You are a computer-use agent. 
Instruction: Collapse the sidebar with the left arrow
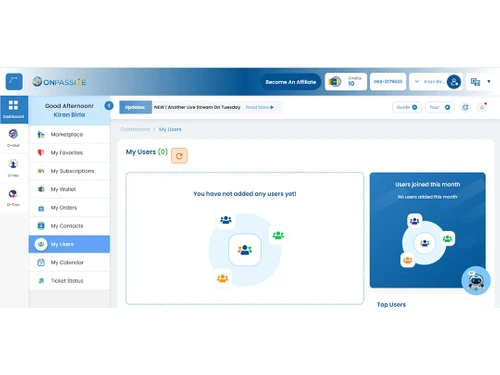click(x=109, y=106)
